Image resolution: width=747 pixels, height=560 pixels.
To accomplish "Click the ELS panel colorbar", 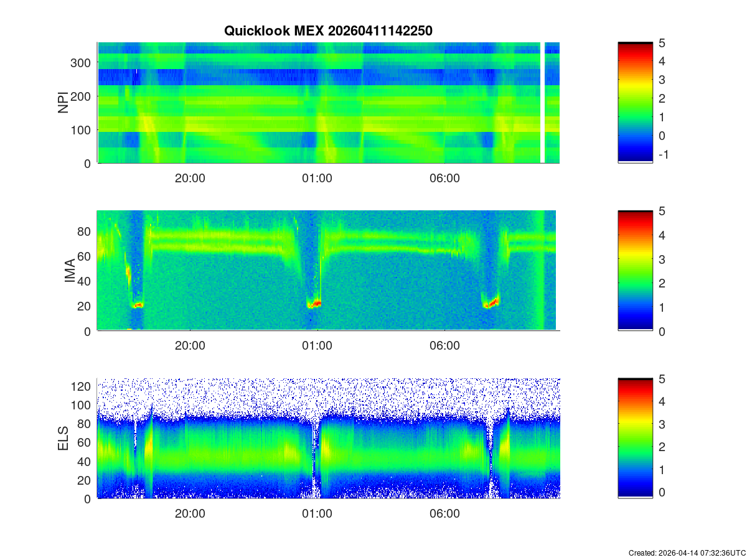I will [x=635, y=439].
